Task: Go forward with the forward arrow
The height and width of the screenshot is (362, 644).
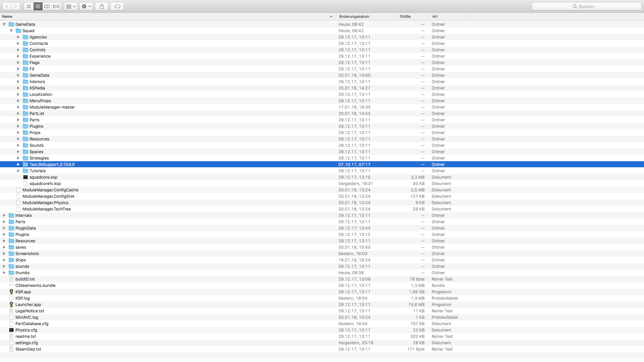Action: click(x=15, y=6)
